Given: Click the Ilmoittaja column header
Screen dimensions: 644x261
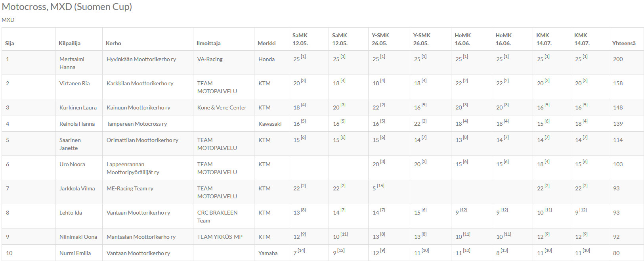Looking at the screenshot, I should click(208, 43).
